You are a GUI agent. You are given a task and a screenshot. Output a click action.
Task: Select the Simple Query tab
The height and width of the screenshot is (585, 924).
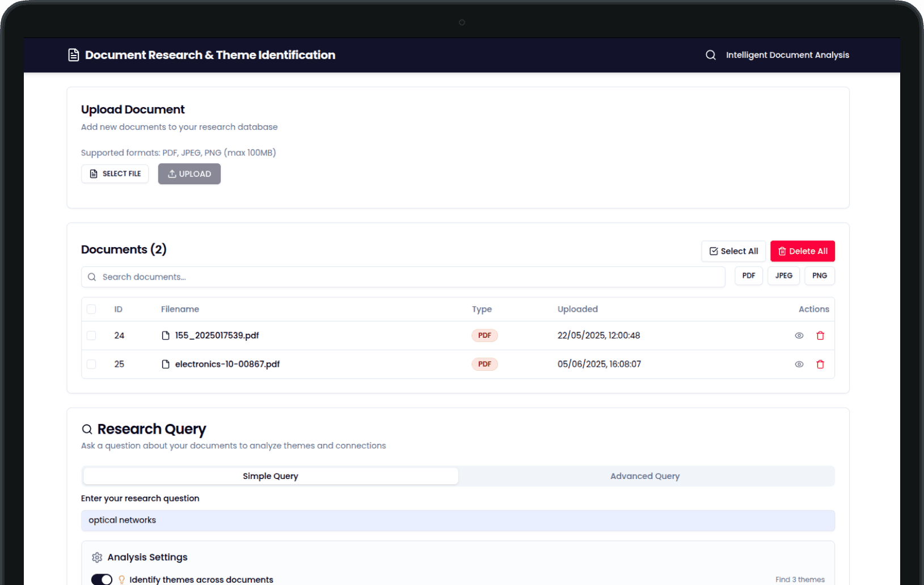271,476
